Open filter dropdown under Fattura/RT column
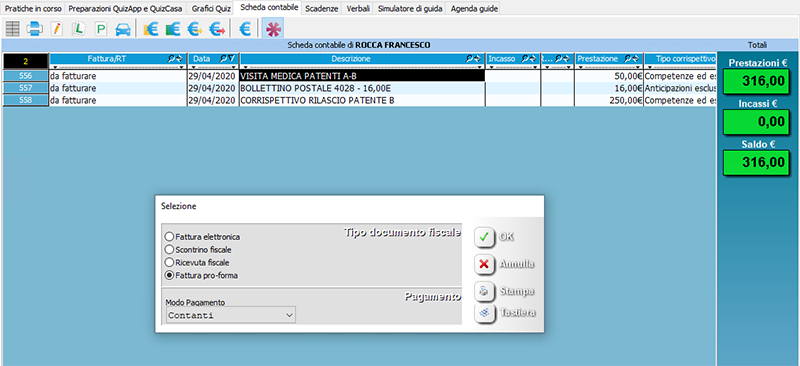 pos(118,67)
